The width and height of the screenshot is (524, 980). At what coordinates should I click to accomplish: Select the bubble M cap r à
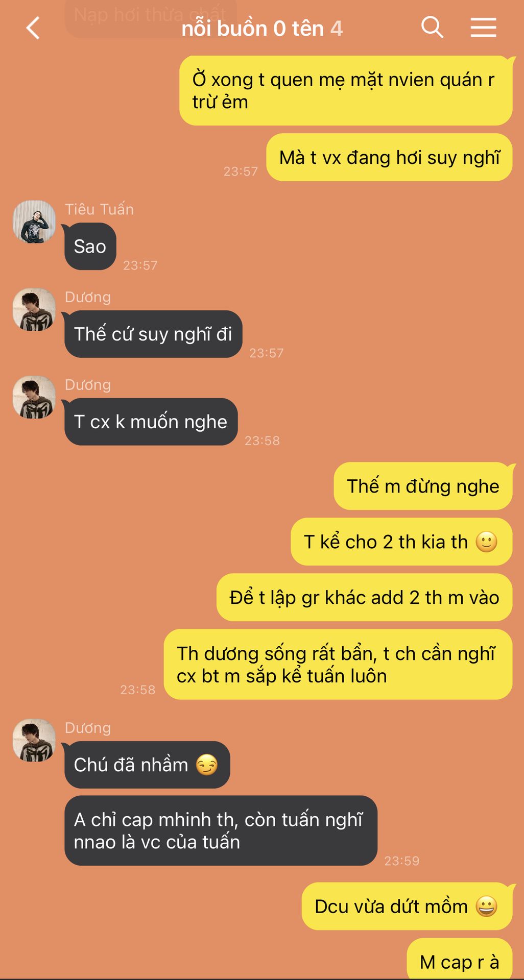point(460,960)
